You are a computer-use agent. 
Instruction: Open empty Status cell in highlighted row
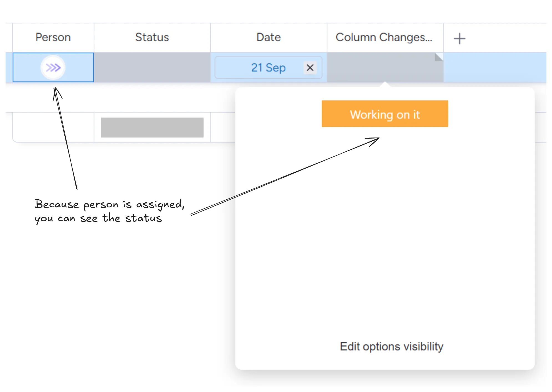coord(152,67)
